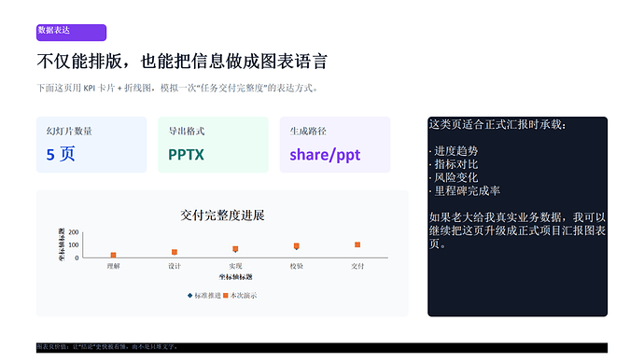644x362 pixels.
Task: Click the footer text in the black bar
Action: point(107,347)
